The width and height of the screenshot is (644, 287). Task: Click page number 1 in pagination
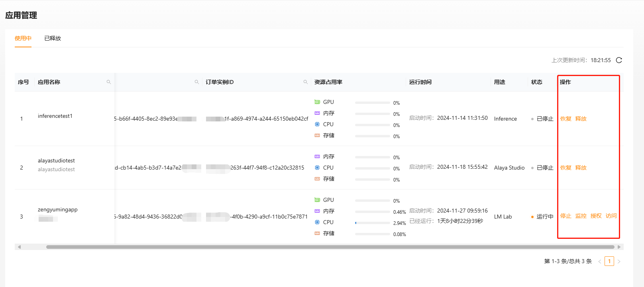(x=609, y=261)
